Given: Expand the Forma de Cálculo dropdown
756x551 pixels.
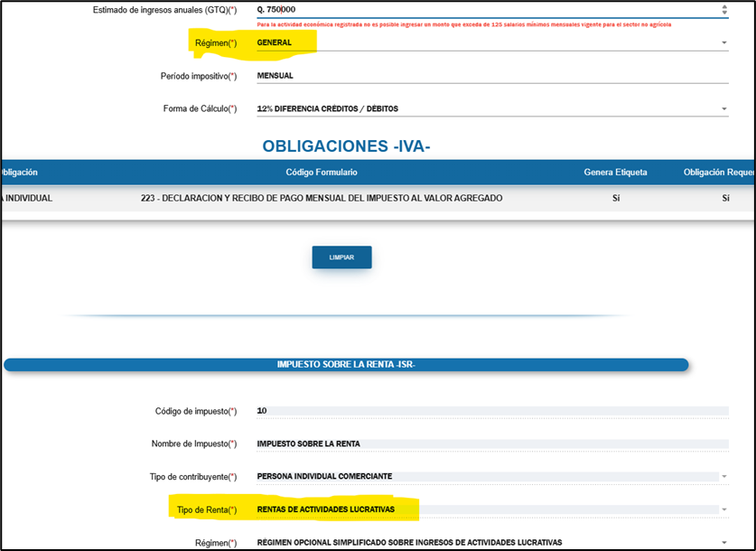Looking at the screenshot, I should 723,109.
